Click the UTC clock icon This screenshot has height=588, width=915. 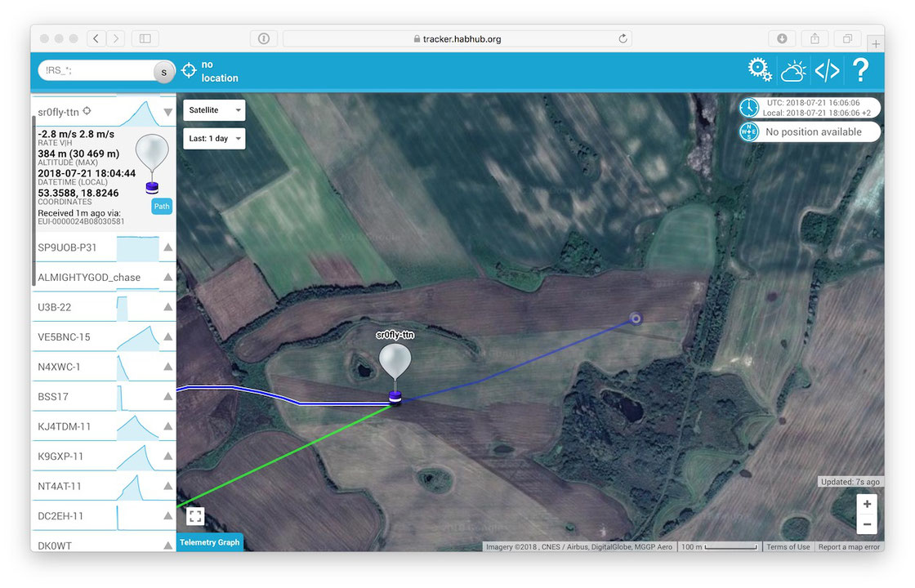(x=748, y=108)
